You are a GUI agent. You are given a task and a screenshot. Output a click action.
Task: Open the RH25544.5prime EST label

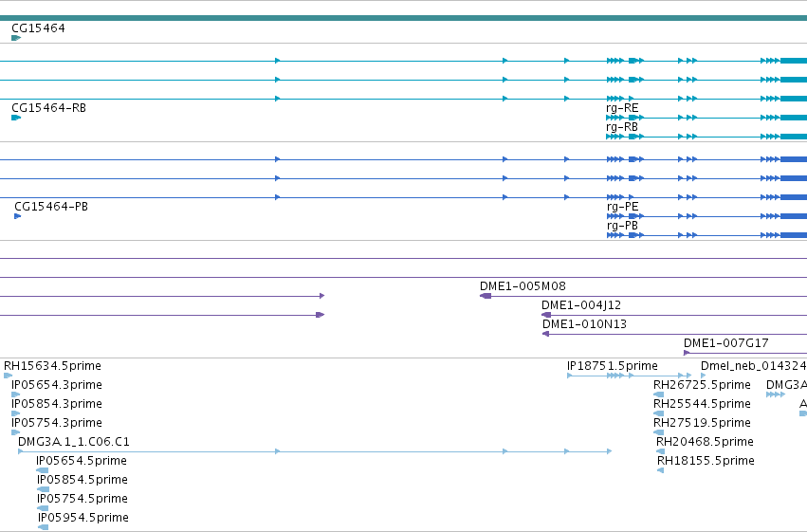tap(702, 404)
